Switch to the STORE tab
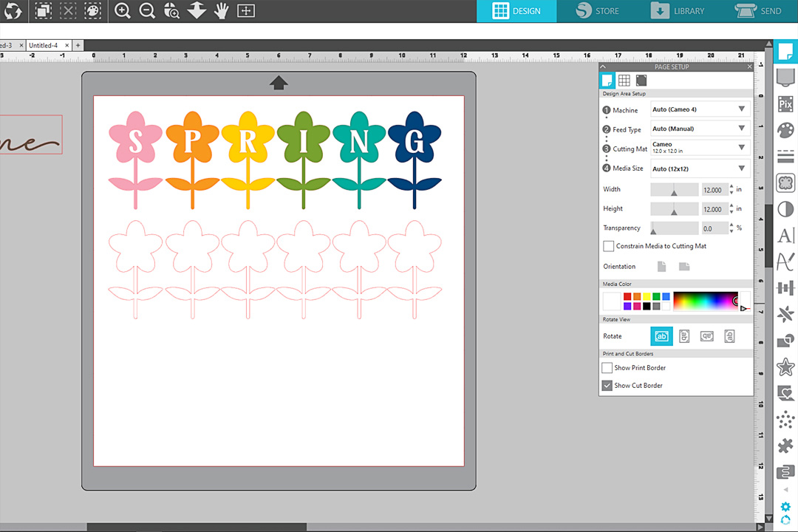Screen dimensions: 798x532 (597, 11)
